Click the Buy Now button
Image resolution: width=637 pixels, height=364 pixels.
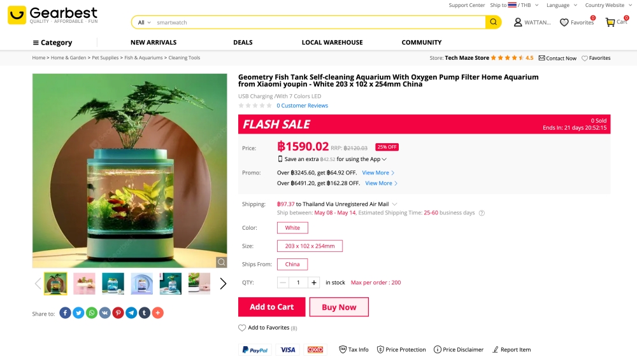click(339, 307)
